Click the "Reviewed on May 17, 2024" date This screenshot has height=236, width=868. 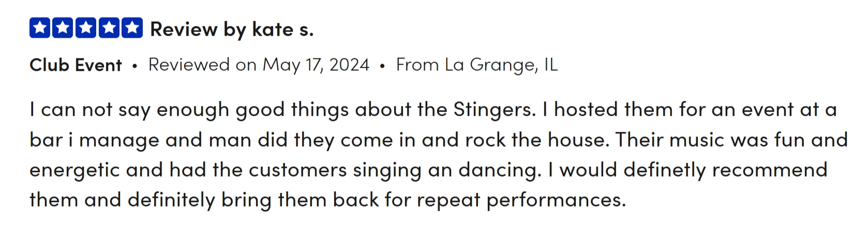(x=259, y=65)
